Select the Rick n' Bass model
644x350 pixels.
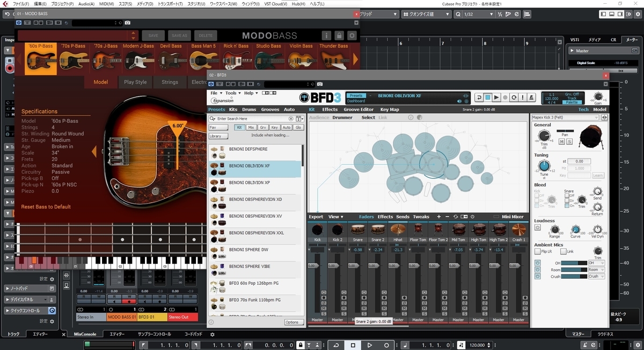pyautogui.click(x=236, y=58)
